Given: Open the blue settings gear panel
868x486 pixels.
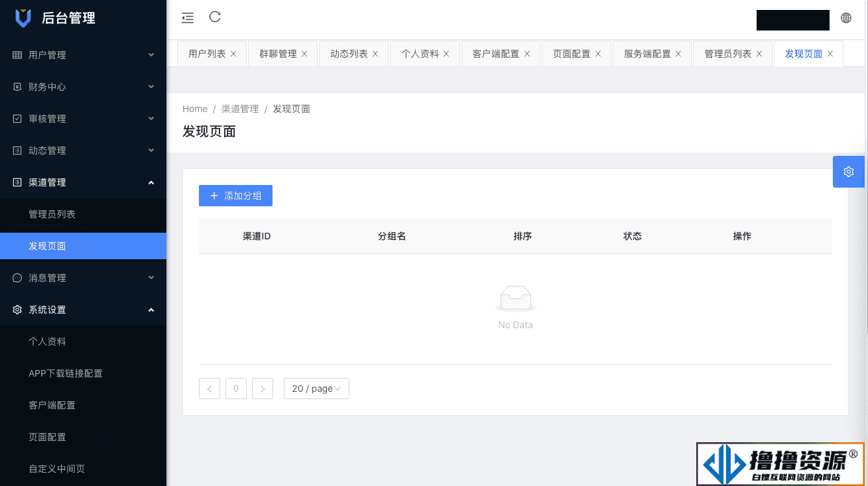Looking at the screenshot, I should 849,172.
